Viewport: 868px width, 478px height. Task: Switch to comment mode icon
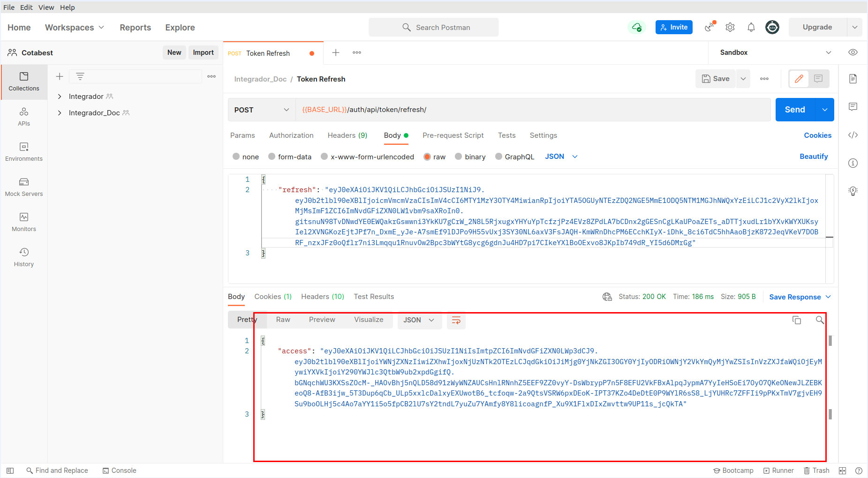(x=818, y=79)
